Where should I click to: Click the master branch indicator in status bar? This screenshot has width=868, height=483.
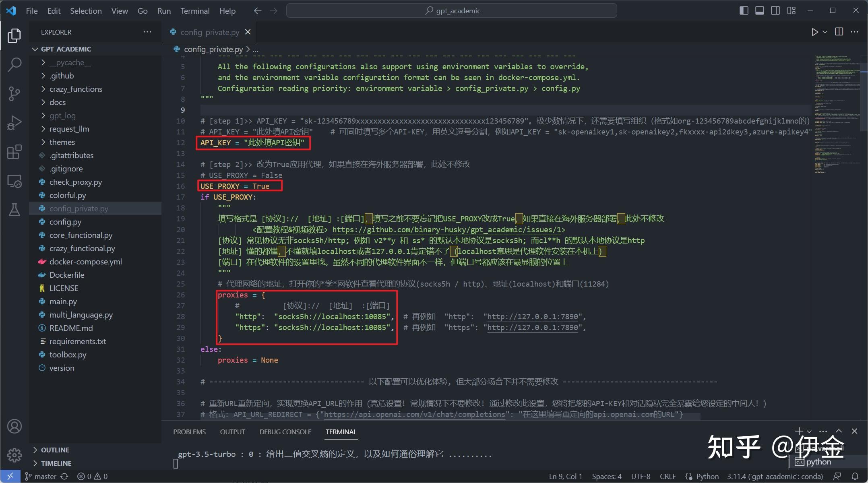(x=41, y=476)
